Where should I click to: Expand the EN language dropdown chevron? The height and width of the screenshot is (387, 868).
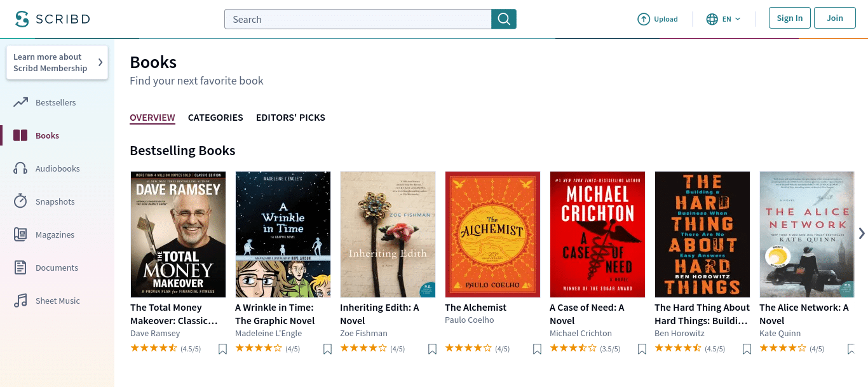pos(738,19)
